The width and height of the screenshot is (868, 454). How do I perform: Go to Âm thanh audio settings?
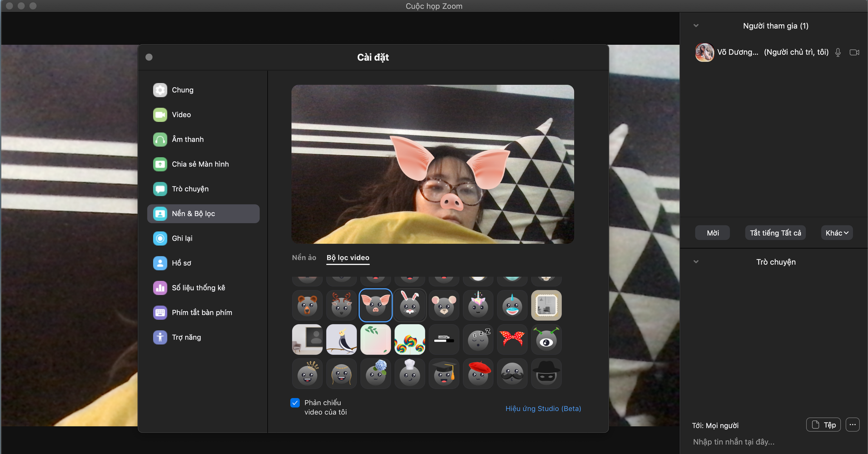point(203,139)
